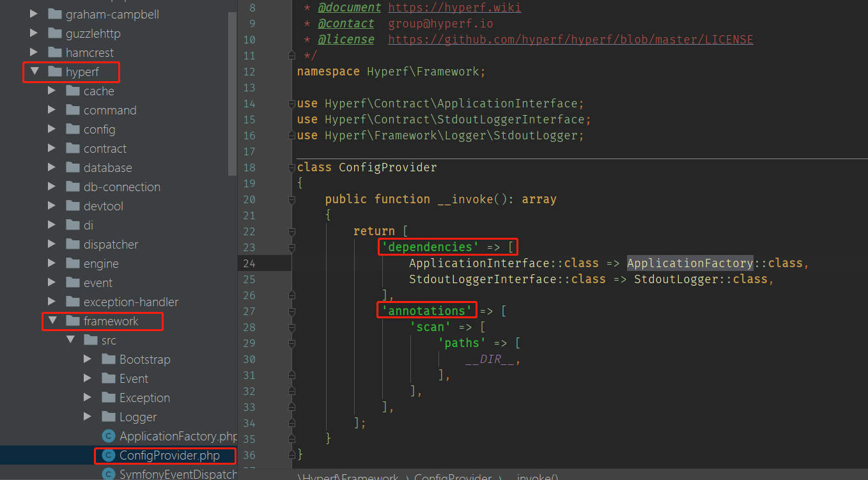Viewport: 868px width, 480px height.
Task: Click the di folder icon
Action: (x=72, y=225)
